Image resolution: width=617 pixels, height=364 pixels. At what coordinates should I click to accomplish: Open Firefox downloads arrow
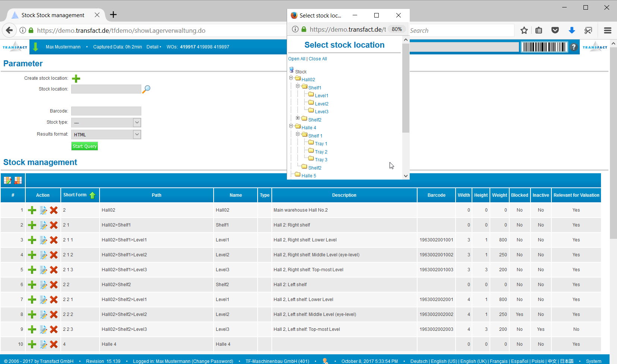pyautogui.click(x=572, y=31)
